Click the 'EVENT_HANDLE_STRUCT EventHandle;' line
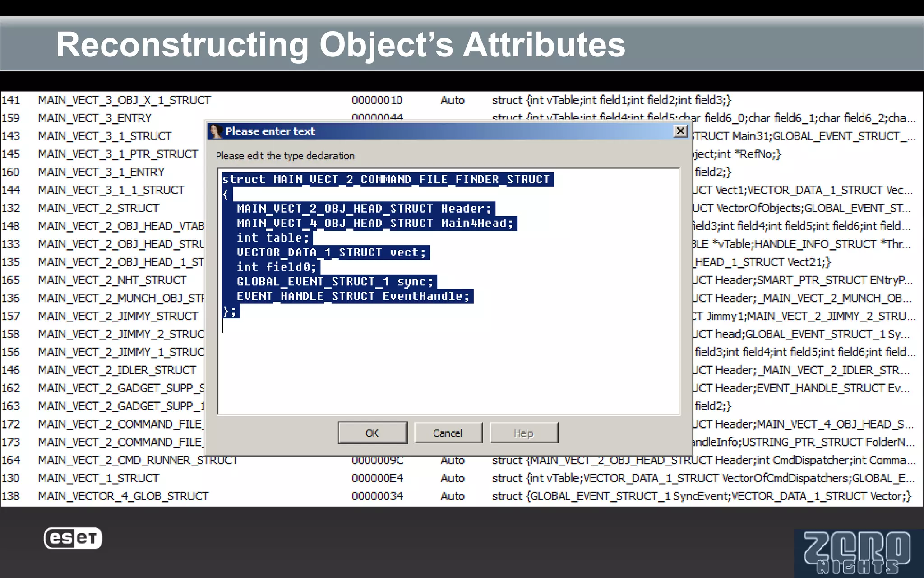924x578 pixels. tap(353, 296)
